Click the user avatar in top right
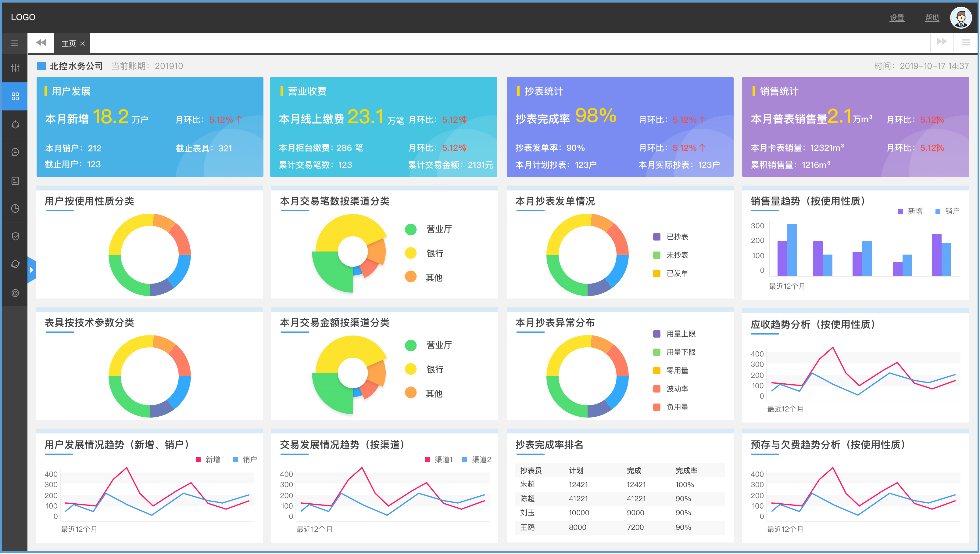The height and width of the screenshot is (554, 980). 960,17
